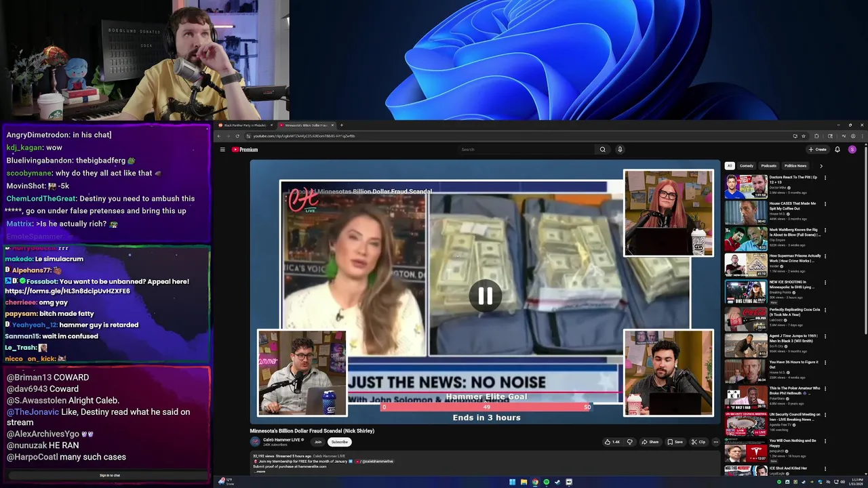Open Spotify from the taskbar

(547, 482)
